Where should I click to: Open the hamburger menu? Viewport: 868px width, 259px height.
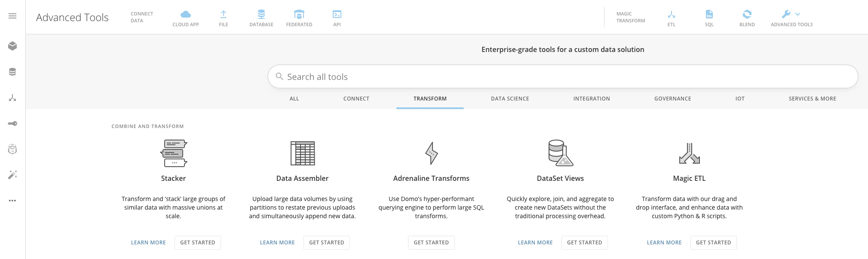pos(12,16)
